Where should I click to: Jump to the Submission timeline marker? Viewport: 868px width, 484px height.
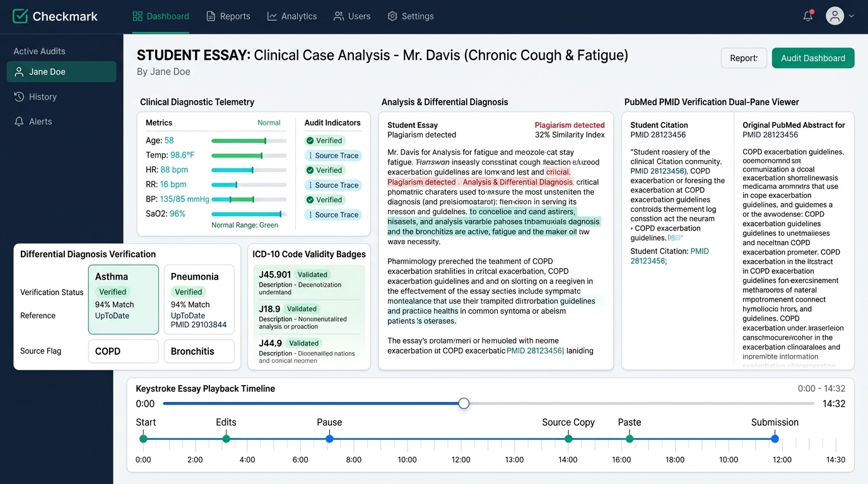[x=775, y=439]
